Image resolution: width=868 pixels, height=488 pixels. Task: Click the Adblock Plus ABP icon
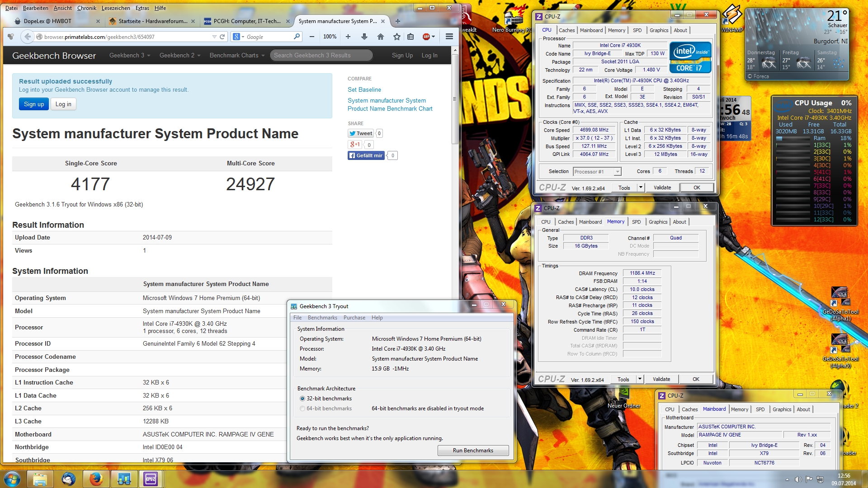[x=426, y=37]
